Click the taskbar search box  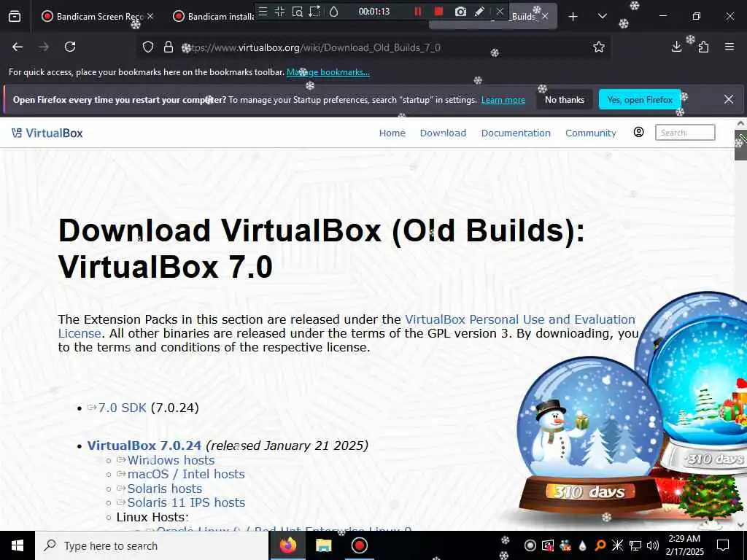152,545
